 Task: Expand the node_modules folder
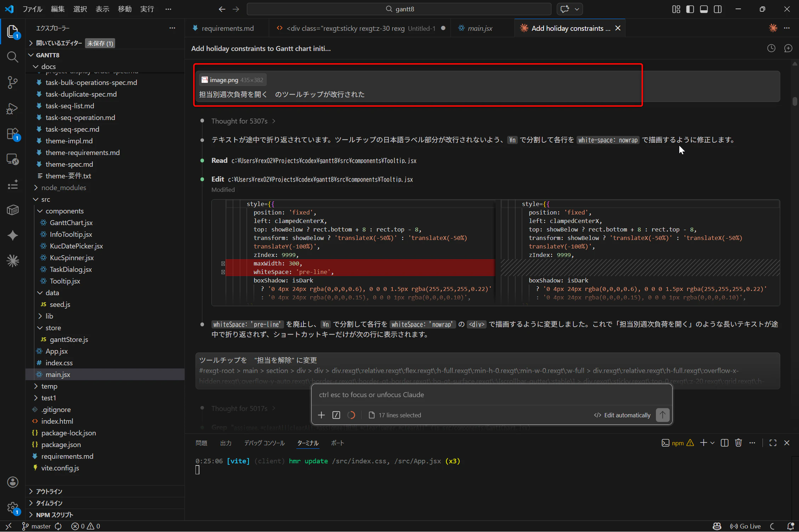[63, 188]
